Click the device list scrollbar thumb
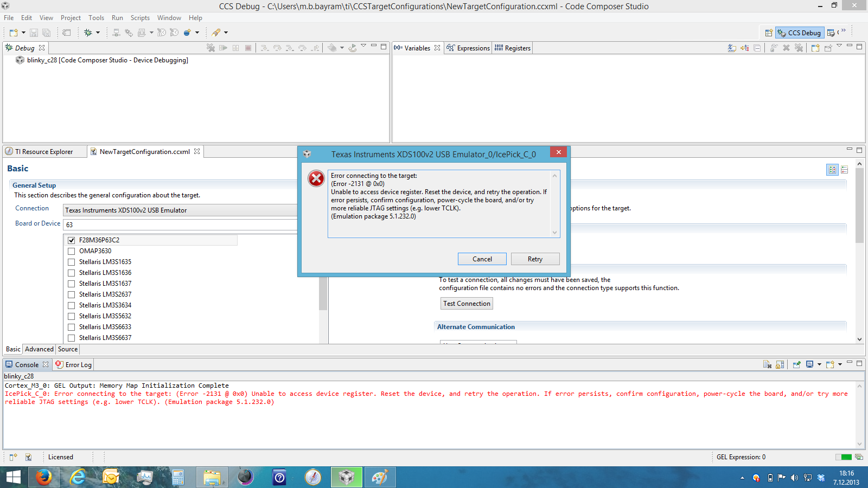This screenshot has width=868, height=488. pyautogui.click(x=323, y=293)
